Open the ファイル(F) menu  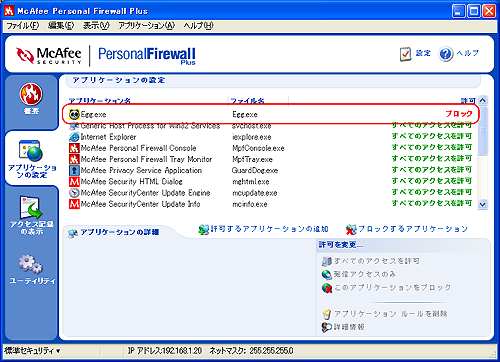[x=23, y=26]
